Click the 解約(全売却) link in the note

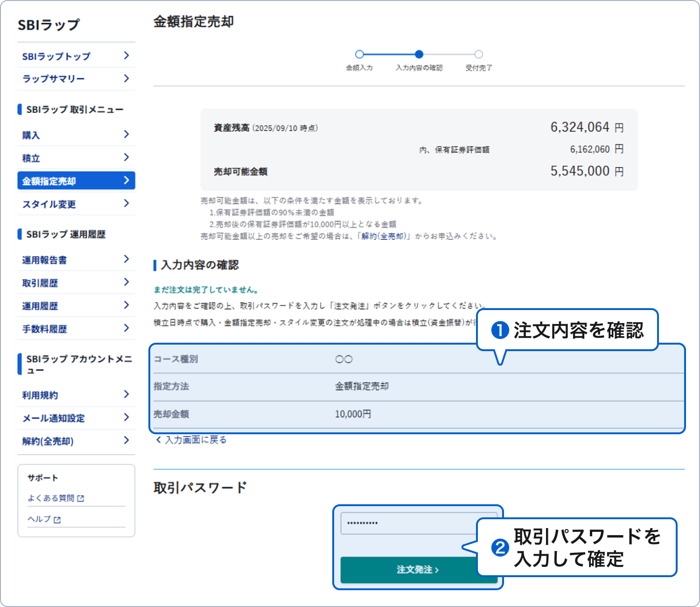[x=385, y=236]
